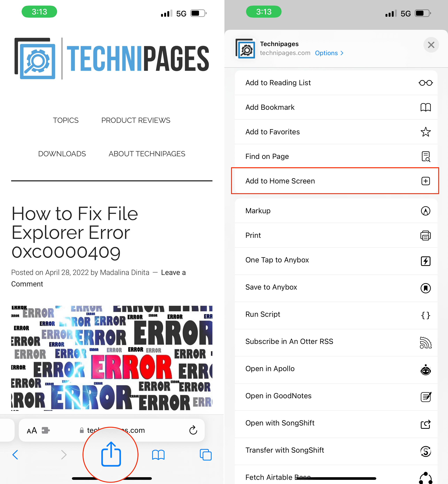Expand share Options next to technipages.com

click(x=329, y=53)
